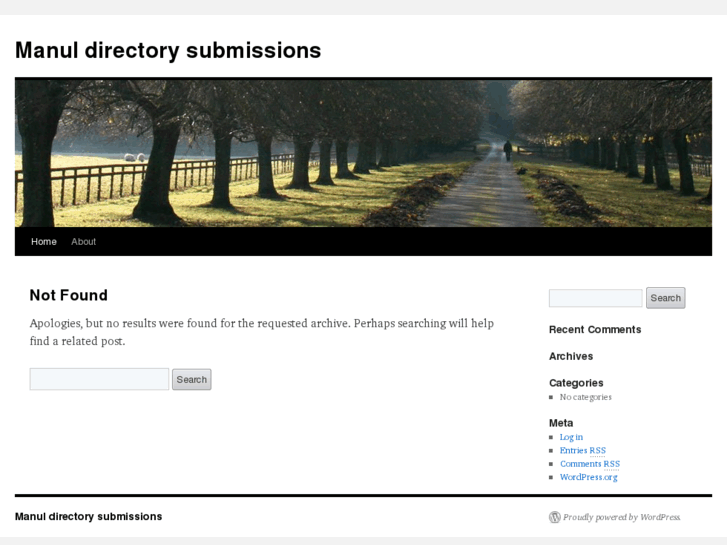The image size is (727, 545).
Task: Open the Entries RSS feed link
Action: coord(582,451)
